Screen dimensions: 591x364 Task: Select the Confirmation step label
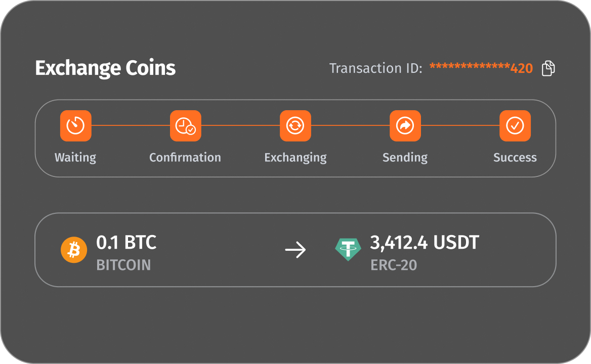(185, 158)
